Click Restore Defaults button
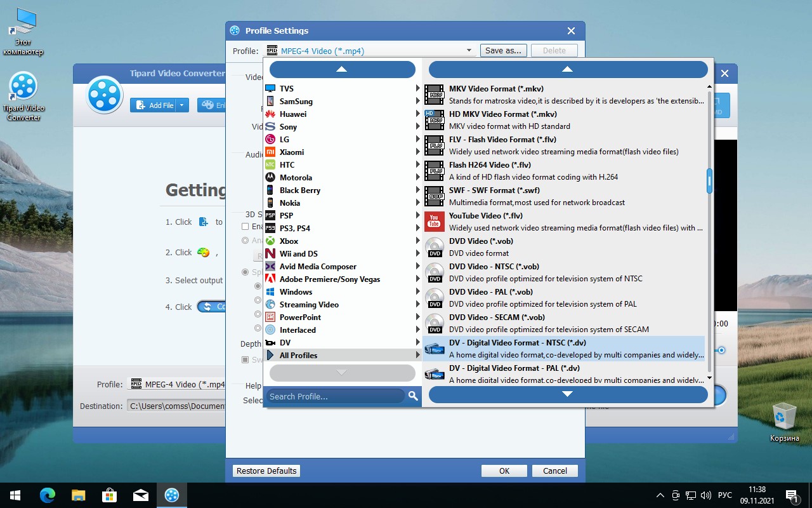The image size is (812, 508). click(x=266, y=471)
